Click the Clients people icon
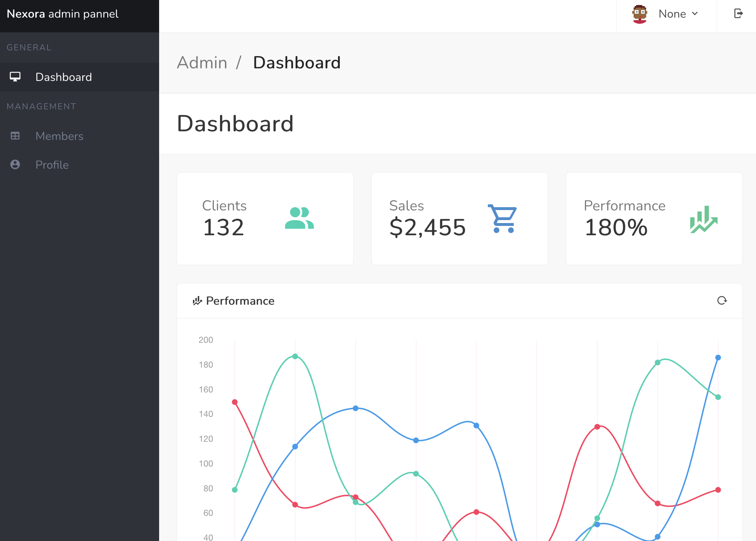The image size is (756, 541). tap(299, 218)
